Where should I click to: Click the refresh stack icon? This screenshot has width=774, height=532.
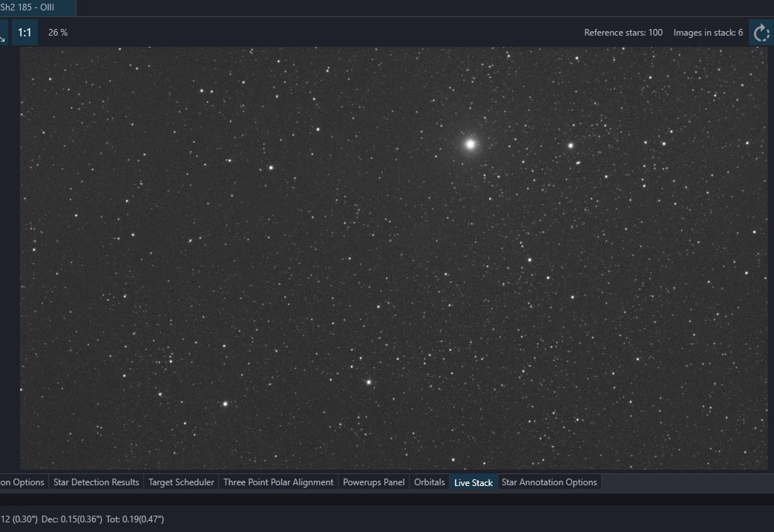(761, 33)
